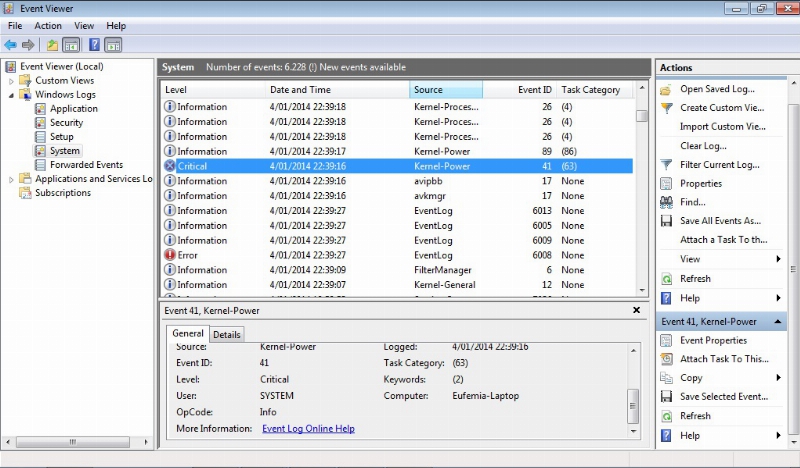This screenshot has height=468, width=800.
Task: Click the Filter Current Log funnel icon
Action: (x=666, y=165)
